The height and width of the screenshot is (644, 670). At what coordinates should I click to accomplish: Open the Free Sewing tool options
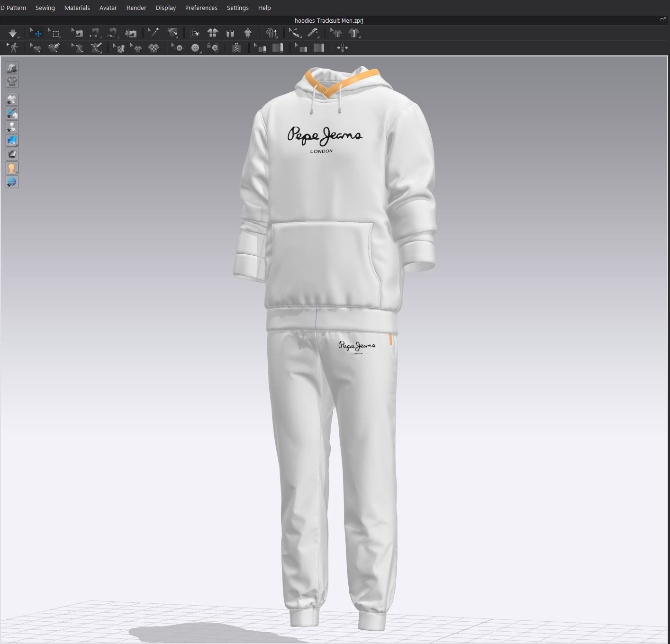[x=113, y=33]
